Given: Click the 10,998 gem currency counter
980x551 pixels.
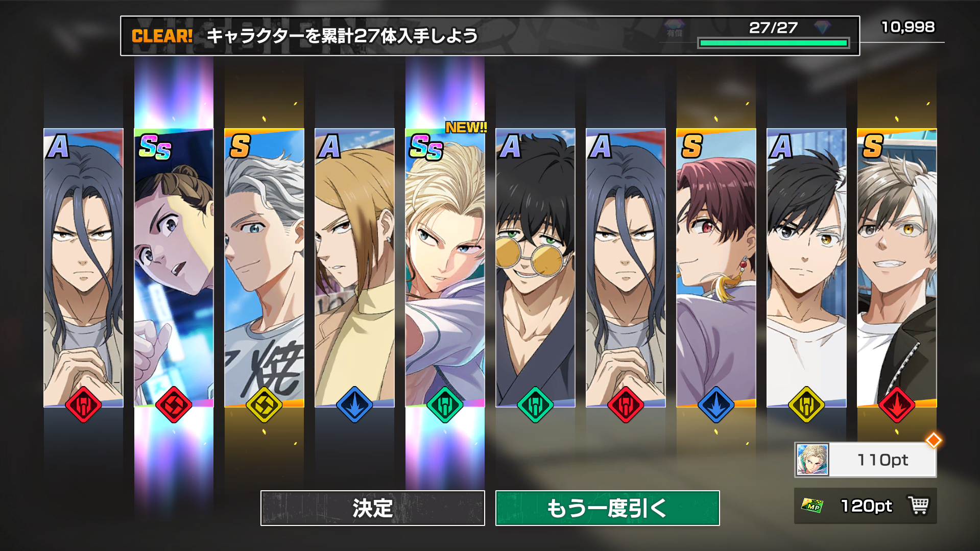Looking at the screenshot, I should [x=908, y=27].
